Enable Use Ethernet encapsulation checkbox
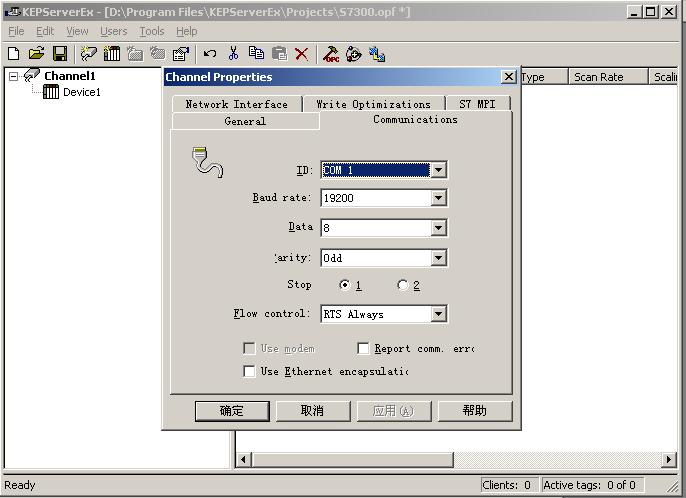 (249, 371)
